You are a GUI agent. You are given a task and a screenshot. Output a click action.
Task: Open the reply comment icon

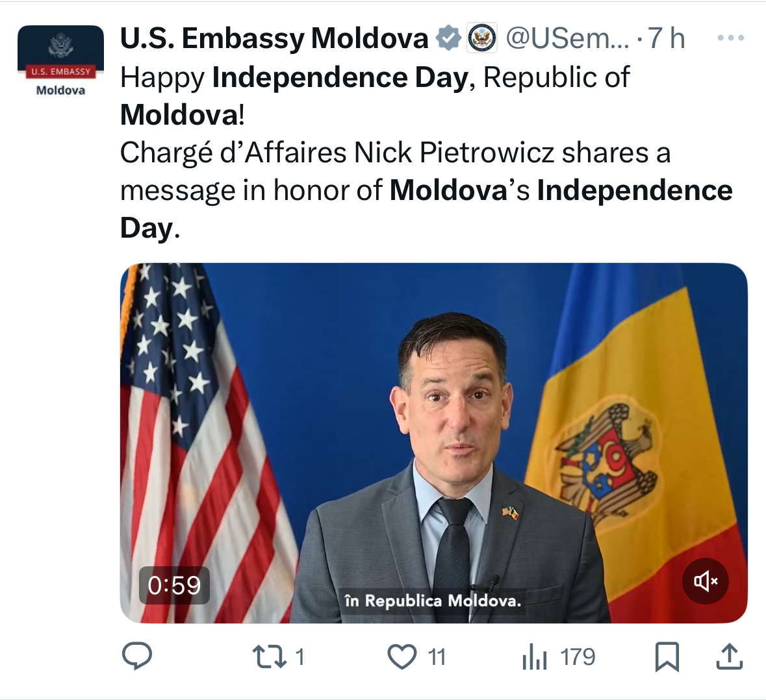coord(137,656)
